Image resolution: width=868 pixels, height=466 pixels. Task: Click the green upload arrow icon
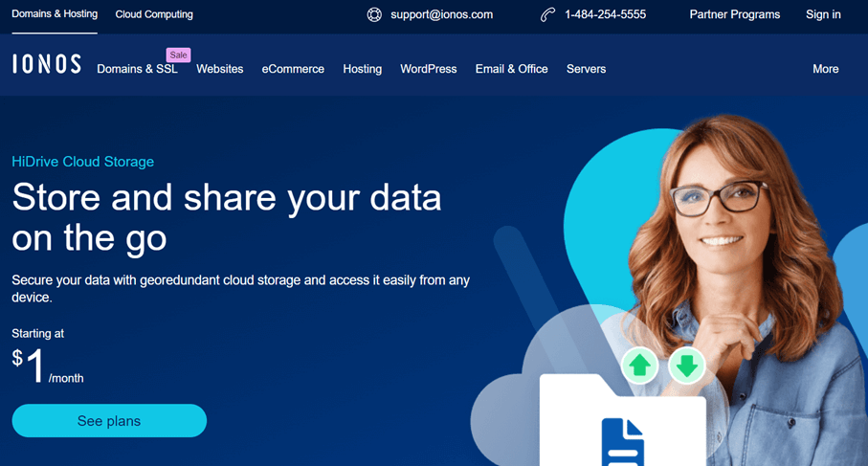tap(640, 366)
